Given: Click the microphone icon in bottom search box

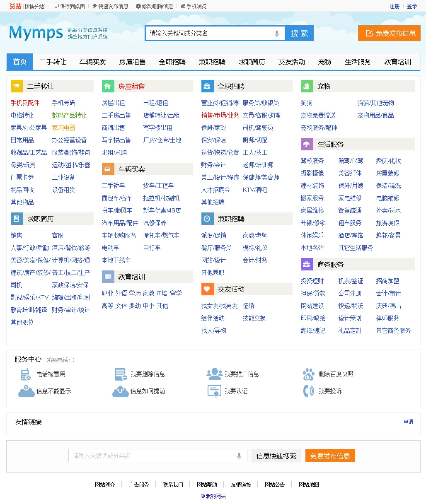Looking at the screenshot, I should point(239,456).
